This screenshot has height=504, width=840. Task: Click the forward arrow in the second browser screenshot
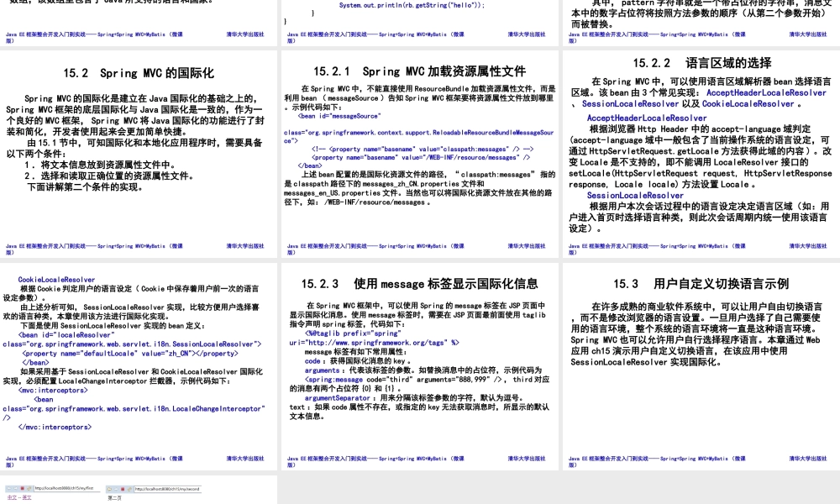pos(117,488)
